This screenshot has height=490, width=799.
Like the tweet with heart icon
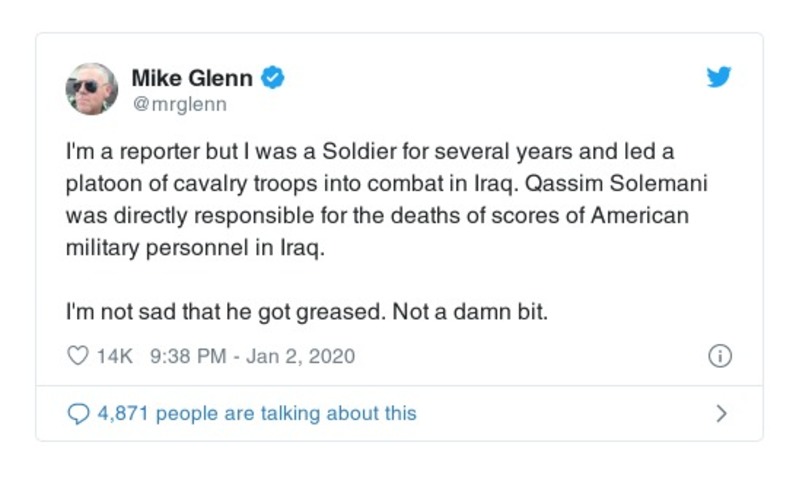pyautogui.click(x=77, y=356)
